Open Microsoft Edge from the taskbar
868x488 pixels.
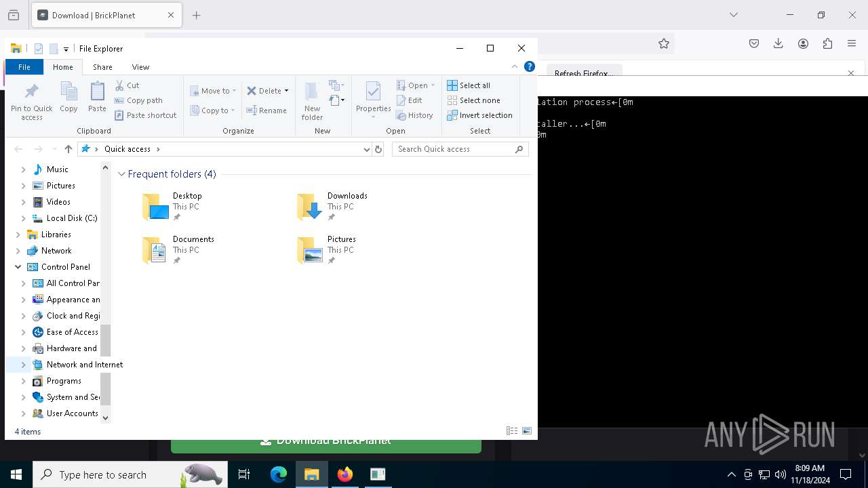tap(279, 474)
